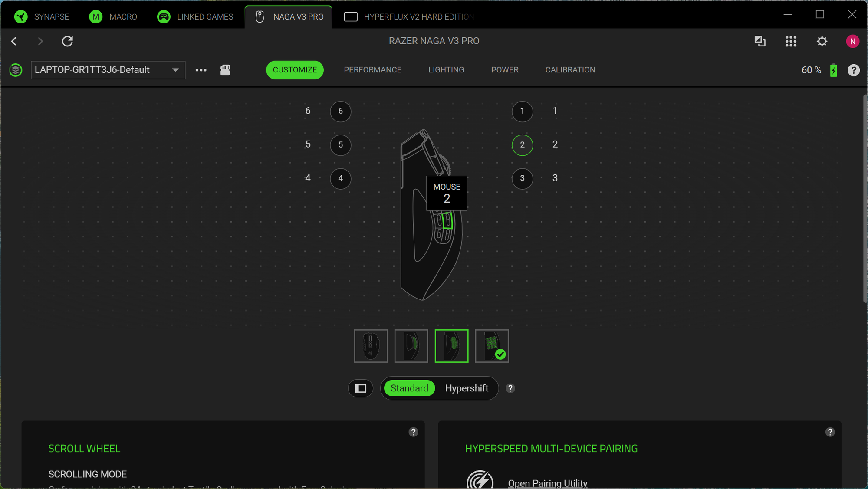Switch to HyperFlux V2 Hard Edition tab

point(408,16)
